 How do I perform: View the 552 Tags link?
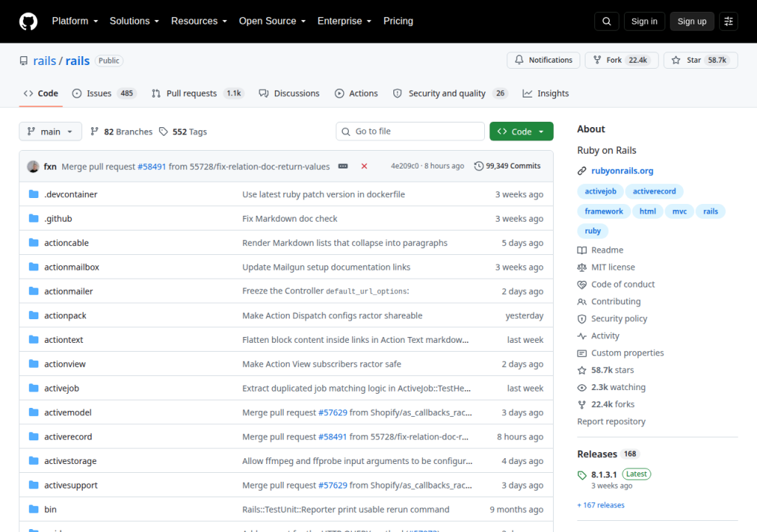click(183, 132)
